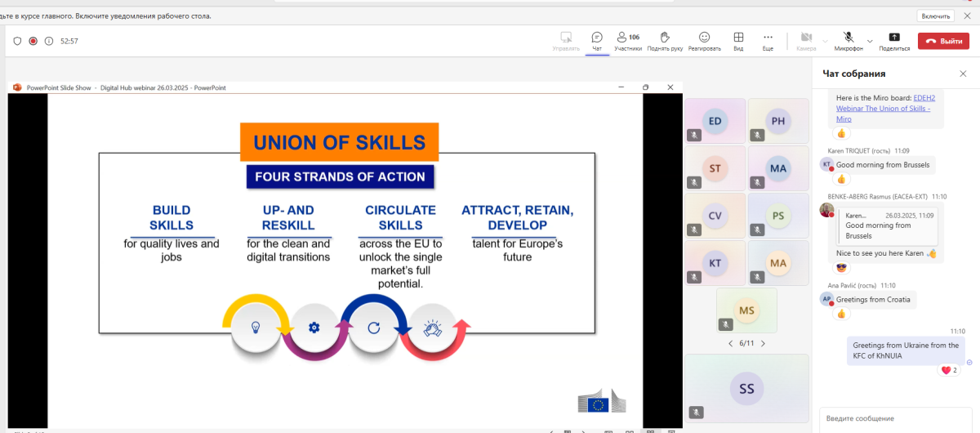Go to next page of participant tiles
The height and width of the screenshot is (433, 980).
click(x=764, y=344)
